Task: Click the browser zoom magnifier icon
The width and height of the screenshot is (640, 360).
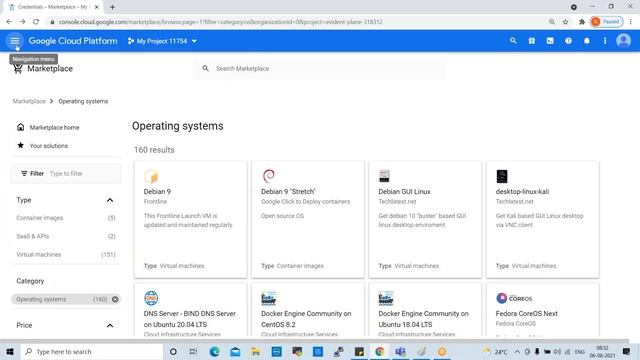Action: pos(552,22)
